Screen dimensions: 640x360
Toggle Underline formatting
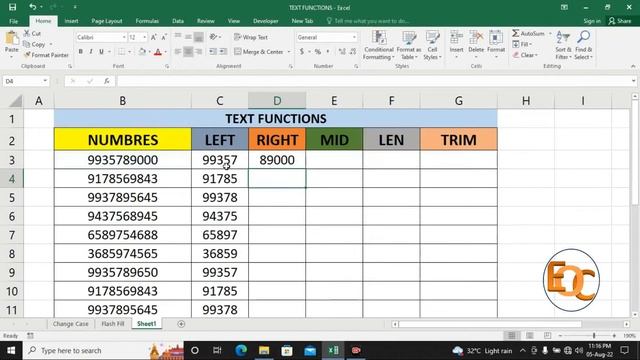[101, 52]
